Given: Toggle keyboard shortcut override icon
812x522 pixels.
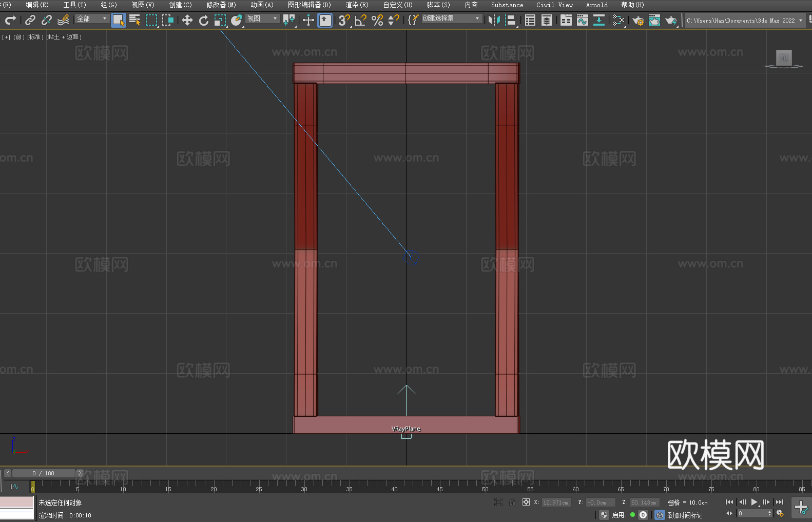Looking at the screenshot, I should point(325,20).
